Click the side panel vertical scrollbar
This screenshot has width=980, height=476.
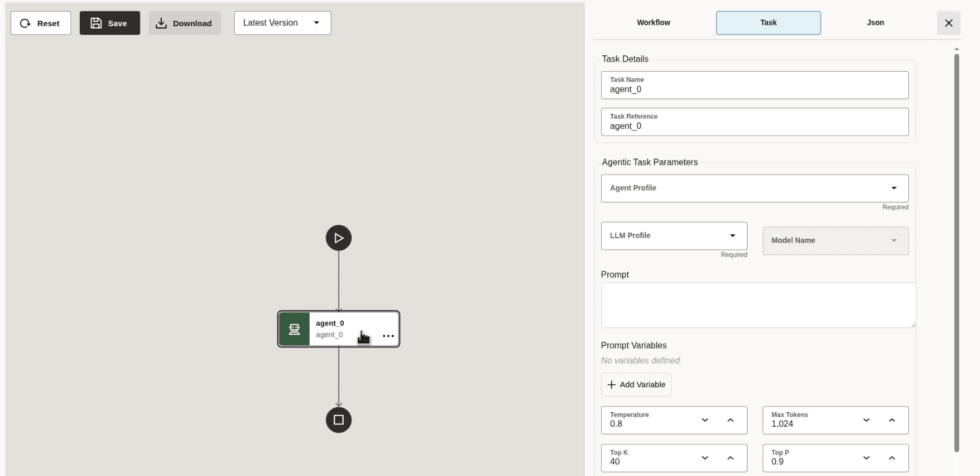tap(956, 253)
